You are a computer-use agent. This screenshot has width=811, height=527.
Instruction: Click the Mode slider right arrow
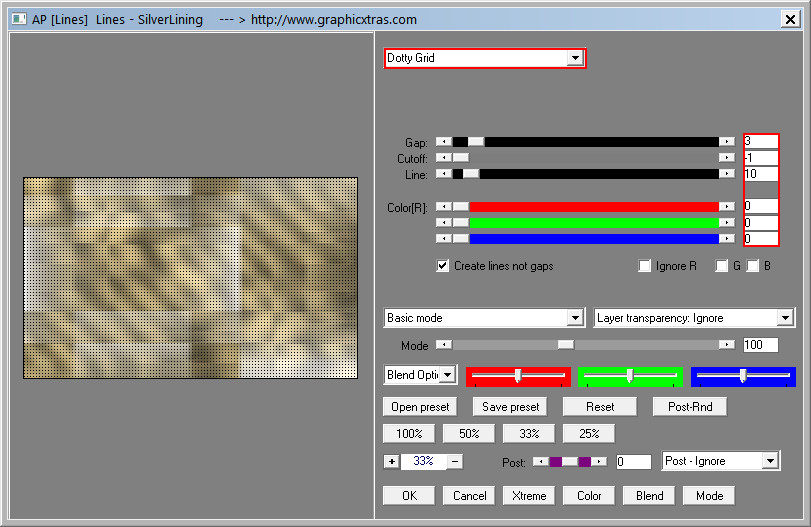tap(727, 345)
